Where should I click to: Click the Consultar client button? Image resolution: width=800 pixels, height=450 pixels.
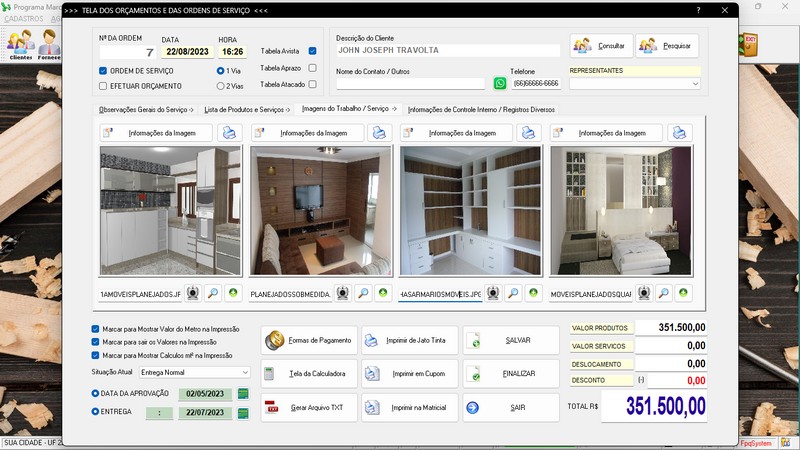(602, 46)
